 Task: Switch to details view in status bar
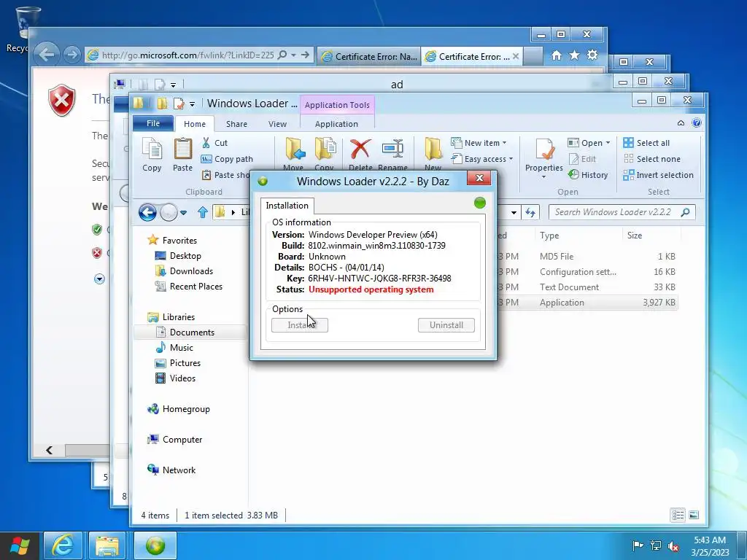[678, 515]
